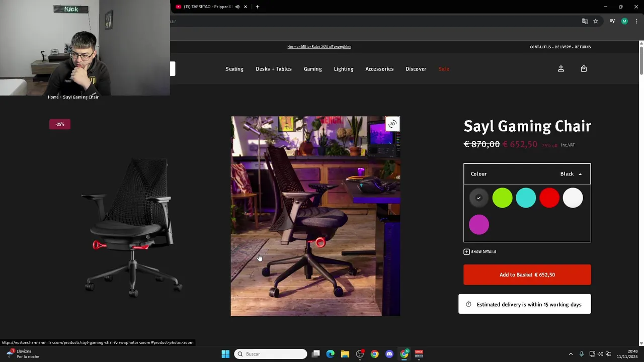Open the Gaming menu
The image size is (644, 362).
[313, 69]
